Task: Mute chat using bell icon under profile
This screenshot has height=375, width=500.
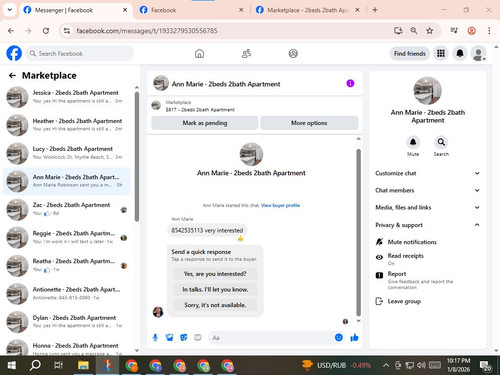Action: [413, 142]
